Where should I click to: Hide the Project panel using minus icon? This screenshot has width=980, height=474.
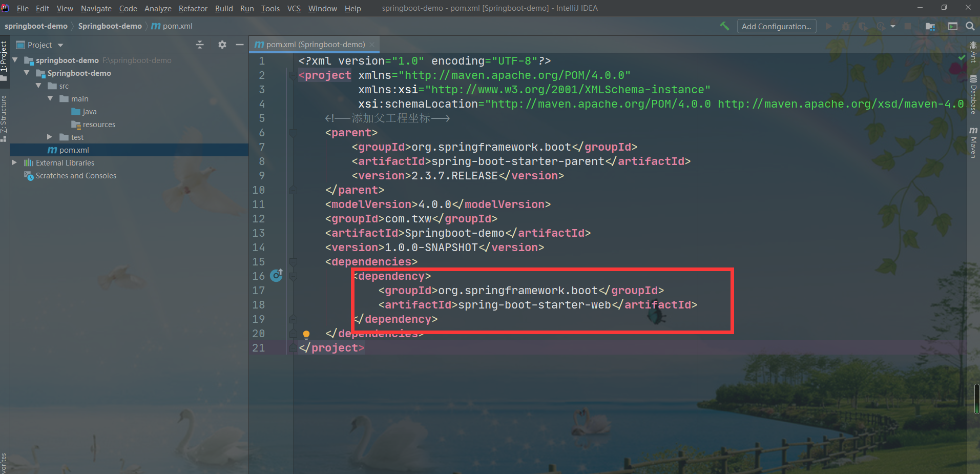(239, 45)
